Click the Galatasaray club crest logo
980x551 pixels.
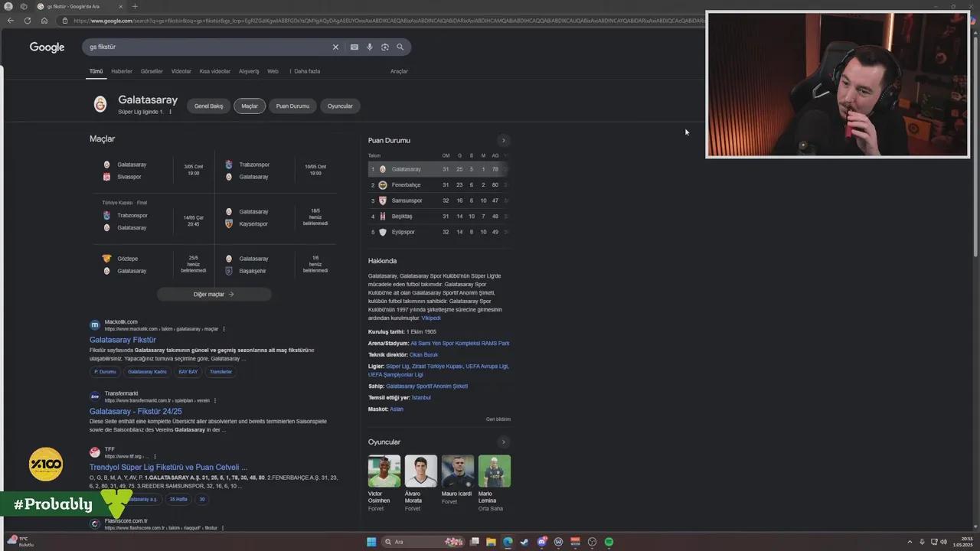(x=100, y=105)
